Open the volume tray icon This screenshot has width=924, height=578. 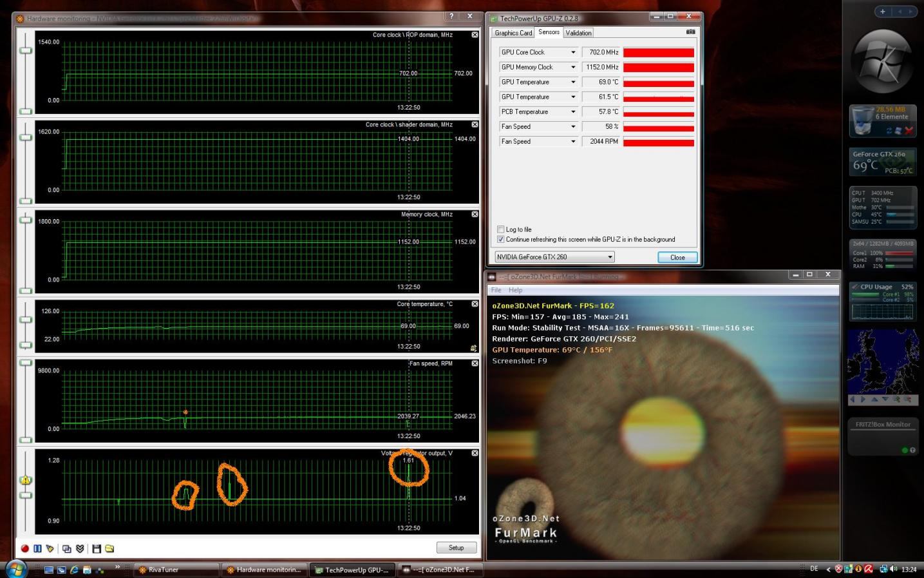(x=893, y=569)
